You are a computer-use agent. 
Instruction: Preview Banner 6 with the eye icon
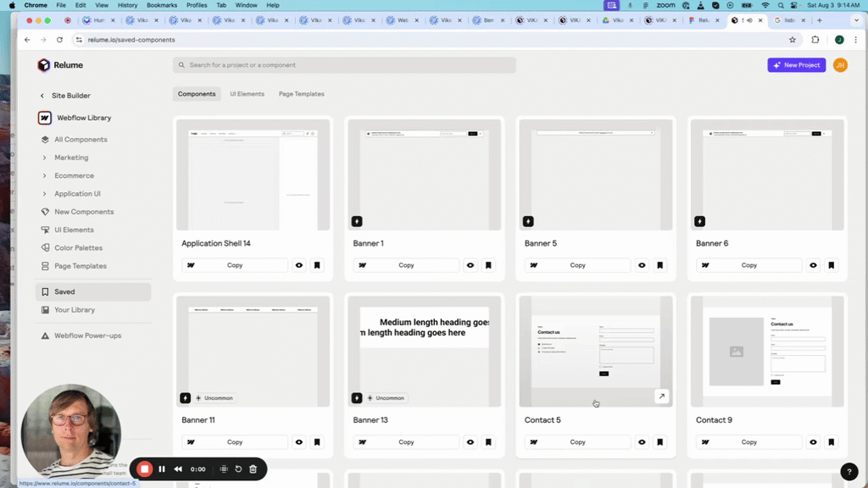813,265
